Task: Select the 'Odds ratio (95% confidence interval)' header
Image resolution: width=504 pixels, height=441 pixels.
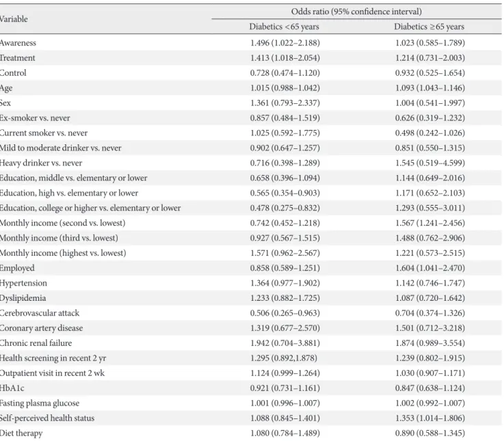Action: 356,12
